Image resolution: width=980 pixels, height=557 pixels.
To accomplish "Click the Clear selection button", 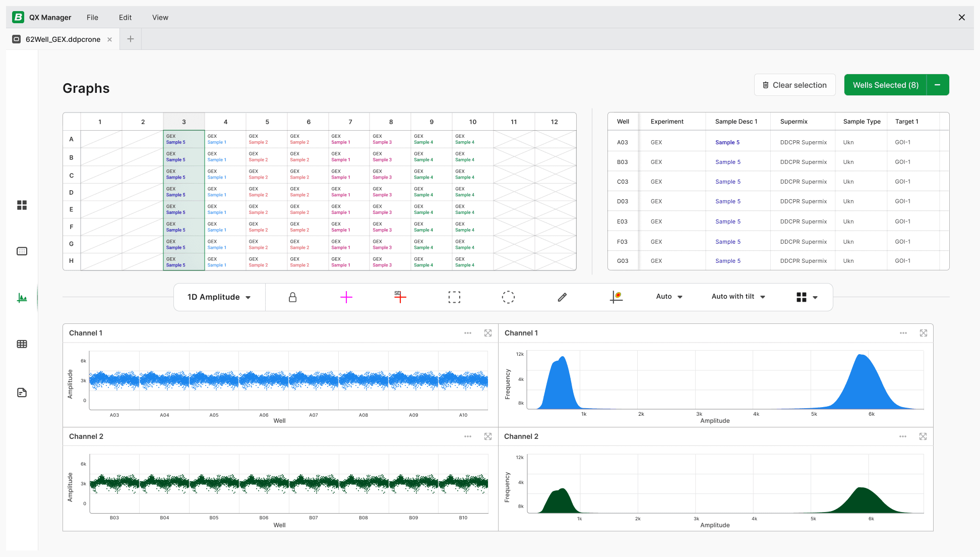I will coord(794,85).
